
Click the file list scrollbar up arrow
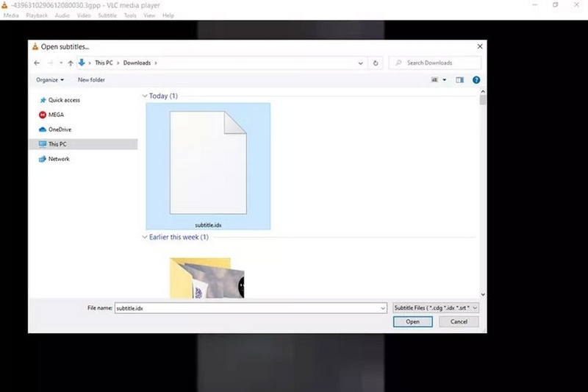point(483,91)
